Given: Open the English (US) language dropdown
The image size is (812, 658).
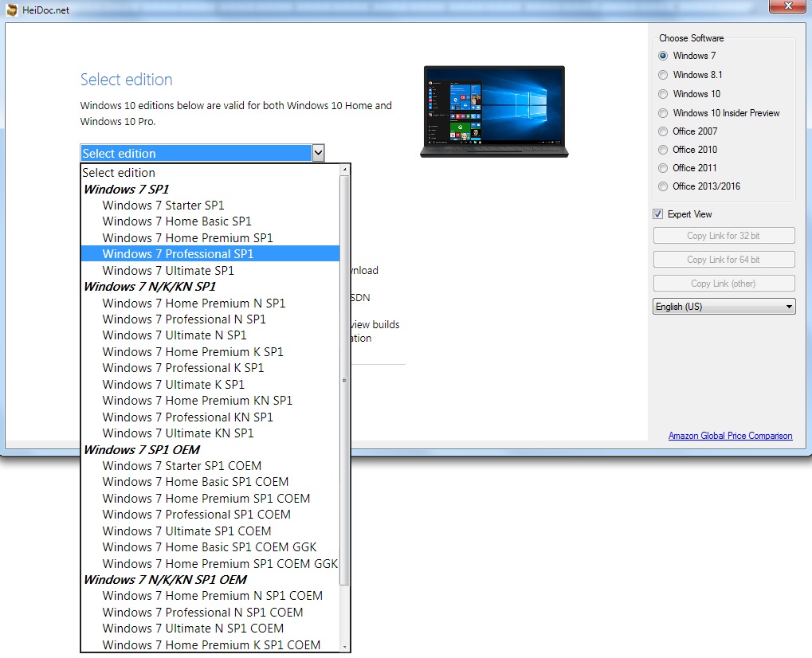Looking at the screenshot, I should point(724,307).
